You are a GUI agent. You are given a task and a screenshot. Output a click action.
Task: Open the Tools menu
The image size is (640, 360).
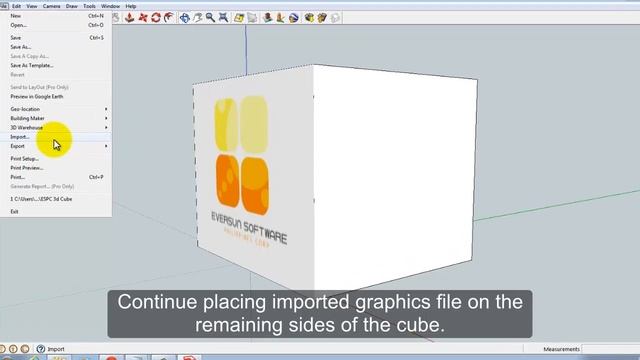(89, 6)
